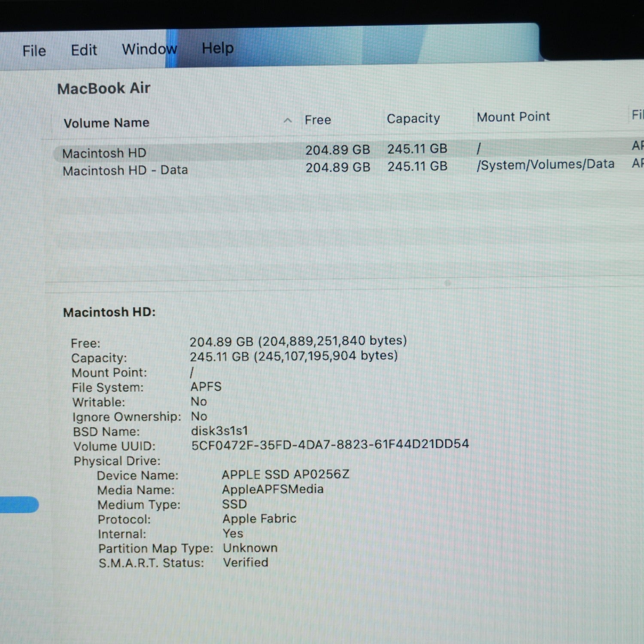Click the Writable value No
Viewport: 644px width, 644px height.
[199, 401]
